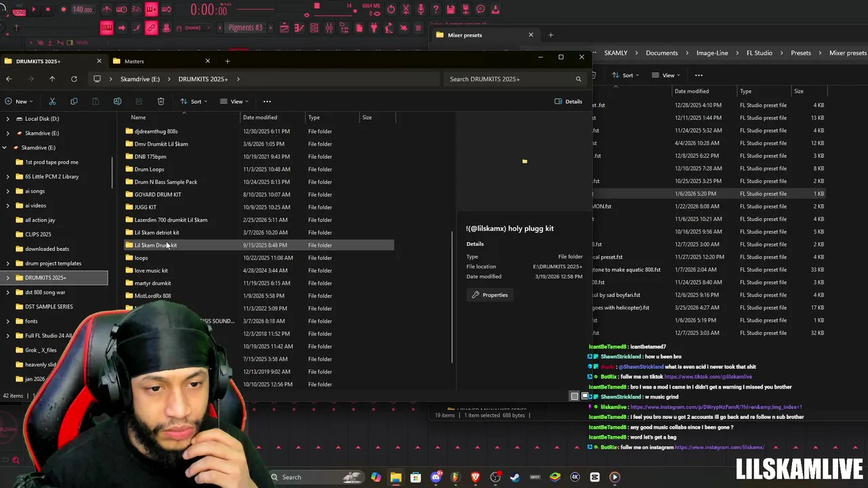The image size is (868, 488).
Task: Click the Properties button in details pane
Action: tap(490, 295)
